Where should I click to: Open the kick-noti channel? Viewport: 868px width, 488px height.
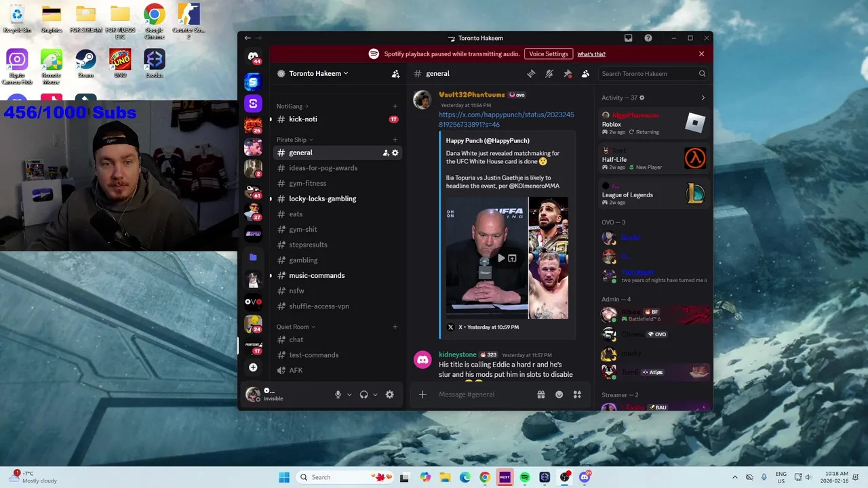pyautogui.click(x=336, y=119)
